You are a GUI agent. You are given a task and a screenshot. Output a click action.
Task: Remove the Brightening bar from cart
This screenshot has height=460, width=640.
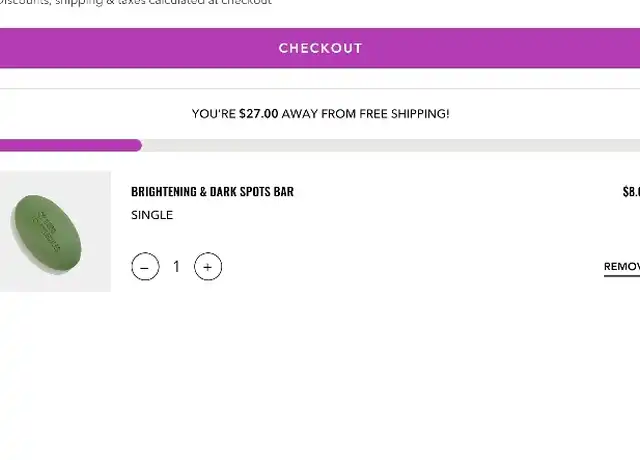point(622,267)
